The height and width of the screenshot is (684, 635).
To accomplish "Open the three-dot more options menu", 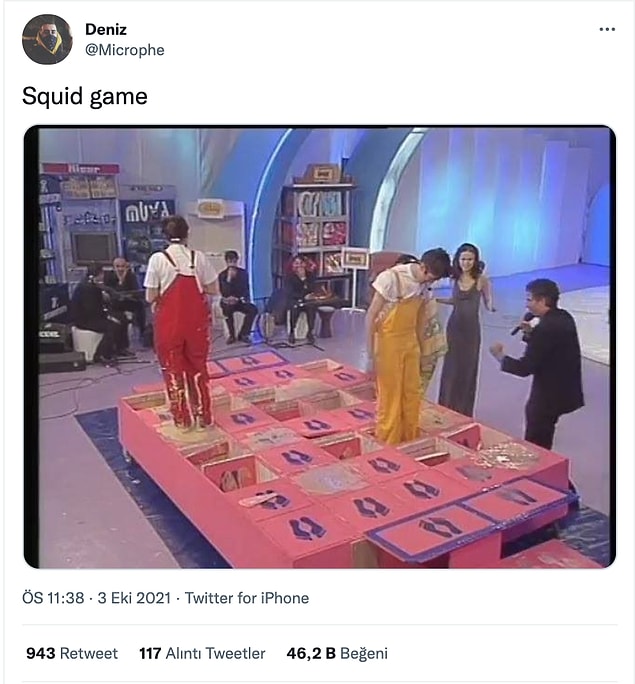I will (607, 30).
